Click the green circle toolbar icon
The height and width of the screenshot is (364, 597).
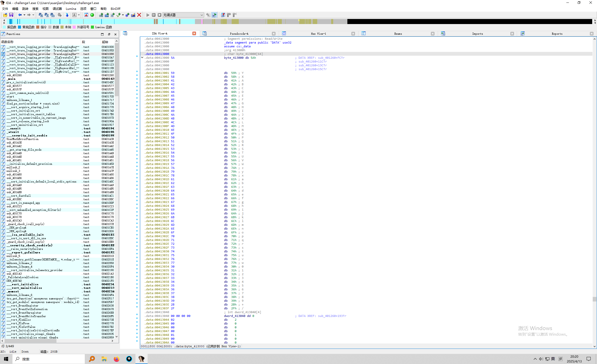coord(92,15)
